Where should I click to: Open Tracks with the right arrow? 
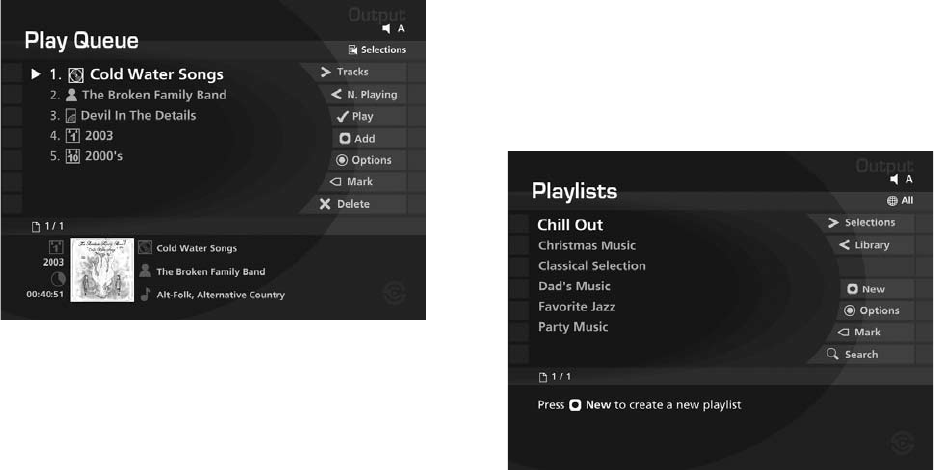tap(326, 72)
